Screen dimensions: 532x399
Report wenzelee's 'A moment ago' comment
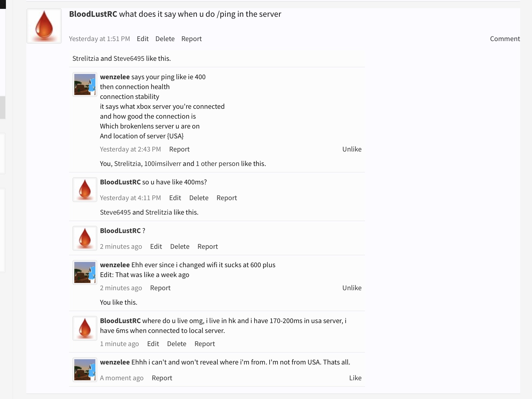pos(162,378)
